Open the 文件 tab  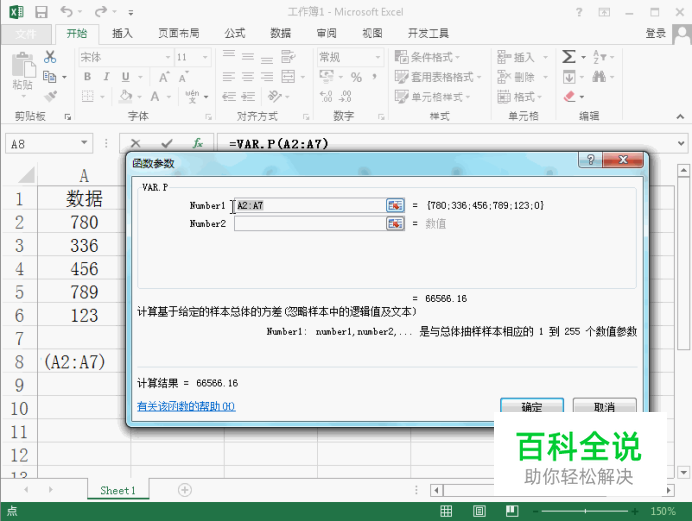[x=26, y=34]
